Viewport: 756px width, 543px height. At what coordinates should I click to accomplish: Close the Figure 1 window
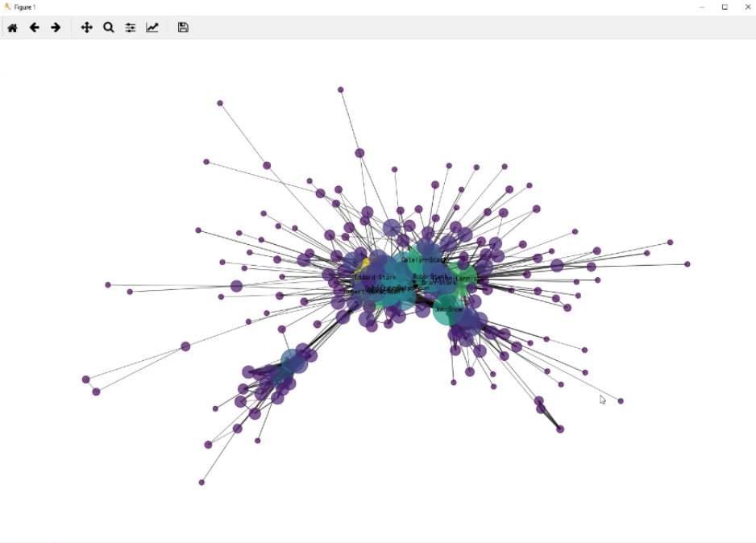pos(747,6)
